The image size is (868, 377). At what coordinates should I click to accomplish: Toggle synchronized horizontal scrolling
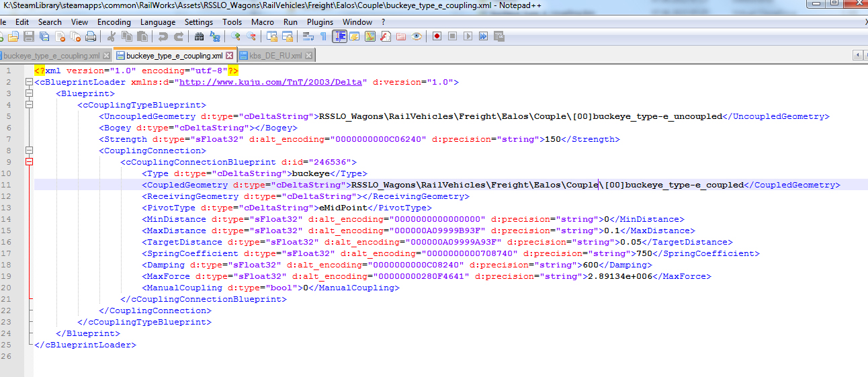288,36
